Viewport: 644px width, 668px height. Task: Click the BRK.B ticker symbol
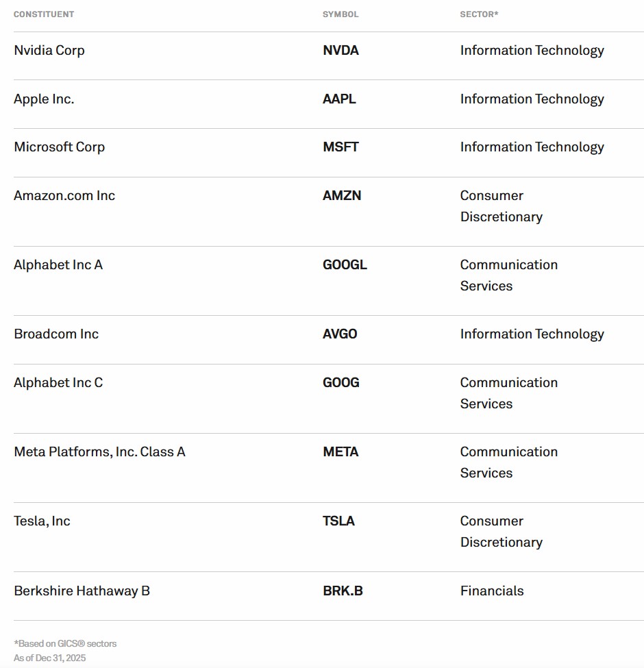(x=343, y=591)
